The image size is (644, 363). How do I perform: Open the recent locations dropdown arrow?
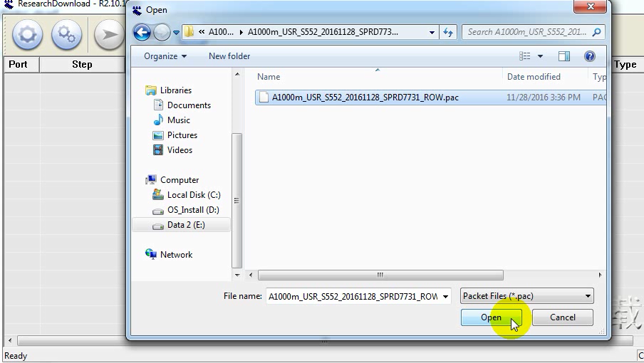[x=176, y=33]
